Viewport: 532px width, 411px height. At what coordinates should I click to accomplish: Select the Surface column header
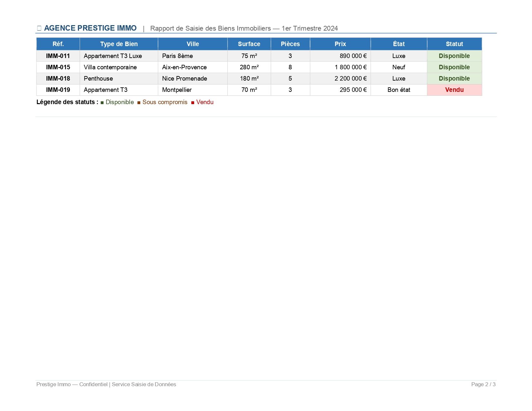coord(249,44)
